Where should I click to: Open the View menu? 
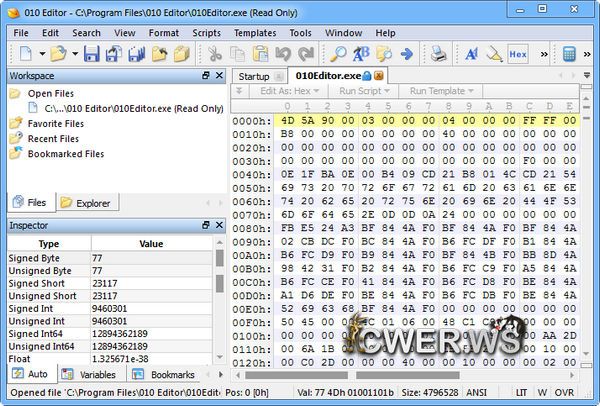pyautogui.click(x=125, y=33)
